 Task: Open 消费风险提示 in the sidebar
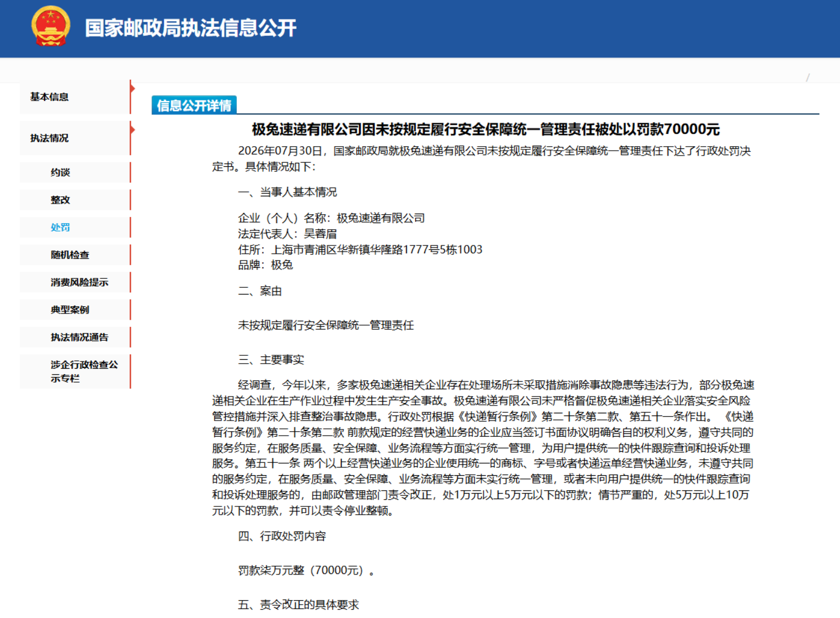point(75,282)
